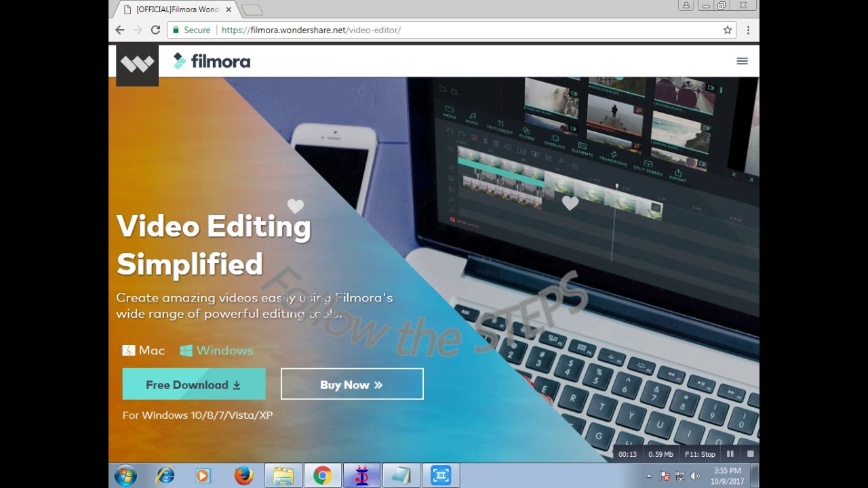The image size is (868, 488).
Task: Click the 'Video Editing Simplified' headline
Action: (214, 245)
